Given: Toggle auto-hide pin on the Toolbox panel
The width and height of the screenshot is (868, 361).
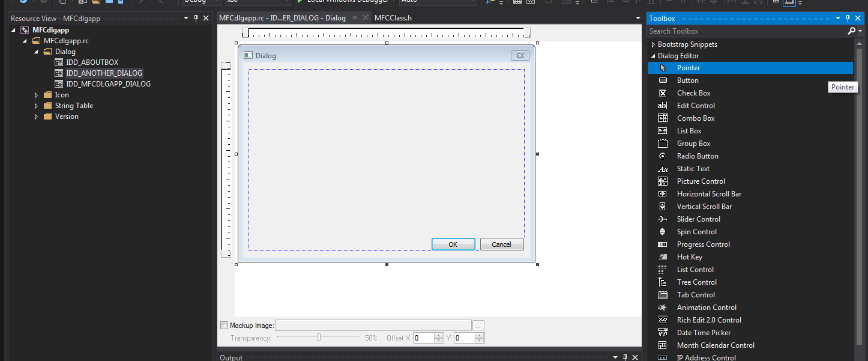Looking at the screenshot, I should (x=848, y=18).
